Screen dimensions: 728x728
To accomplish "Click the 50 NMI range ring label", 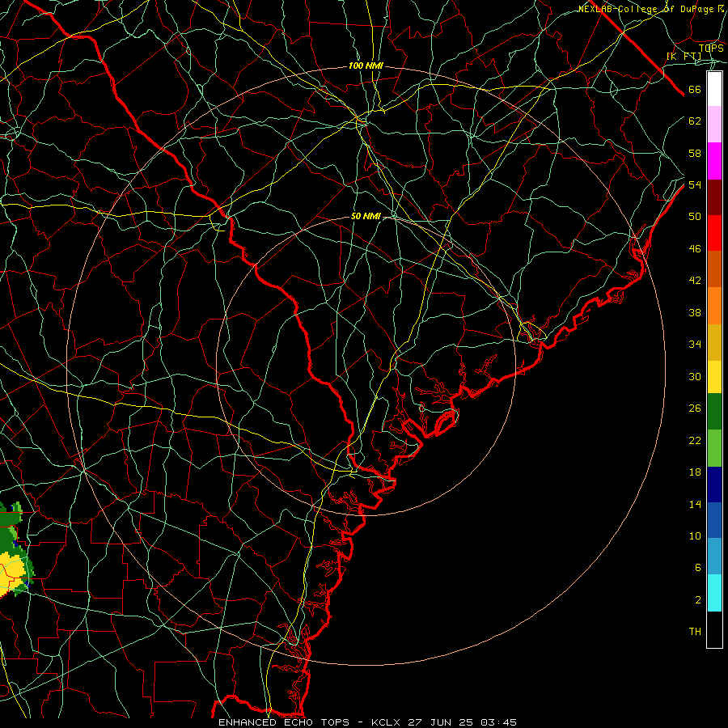I will tap(366, 216).
